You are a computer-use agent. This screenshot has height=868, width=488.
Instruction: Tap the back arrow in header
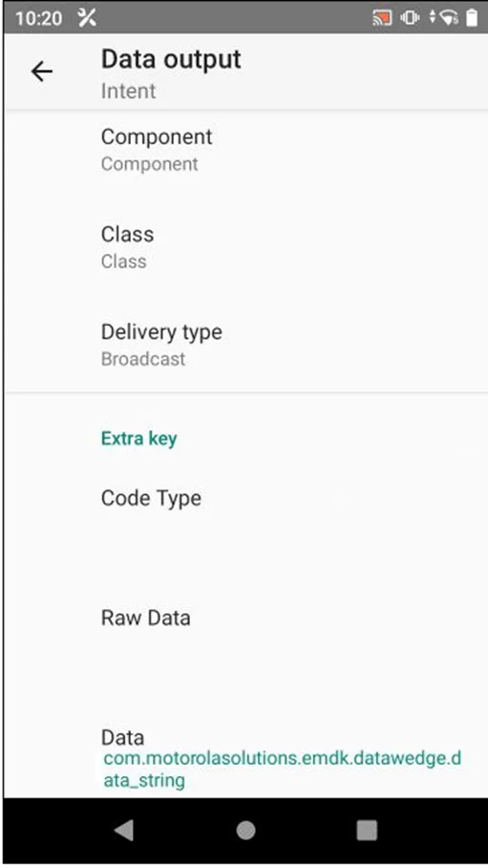(41, 72)
